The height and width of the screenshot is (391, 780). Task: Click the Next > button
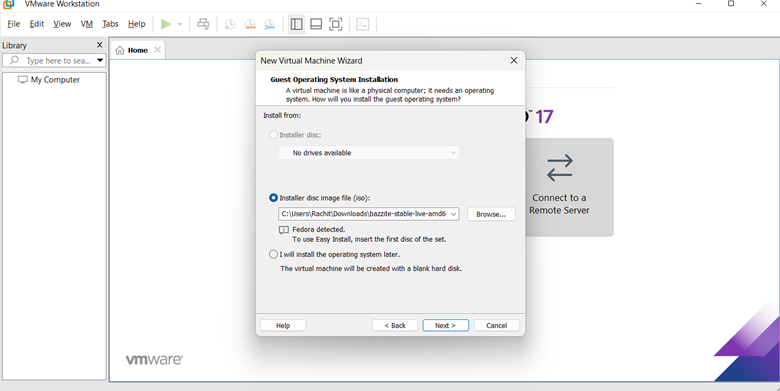click(x=445, y=325)
